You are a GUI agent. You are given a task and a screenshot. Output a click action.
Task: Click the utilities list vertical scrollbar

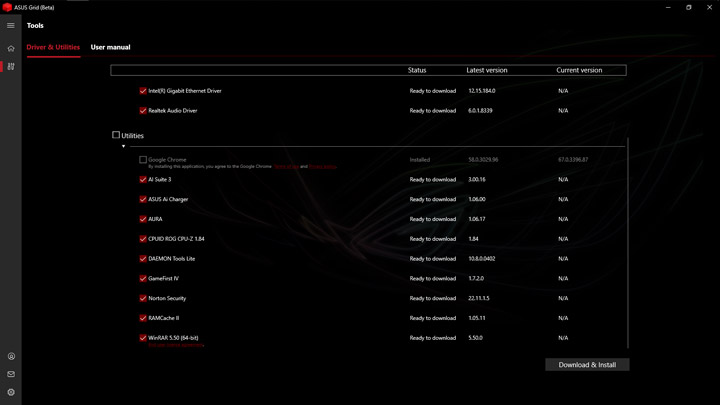pos(628,242)
